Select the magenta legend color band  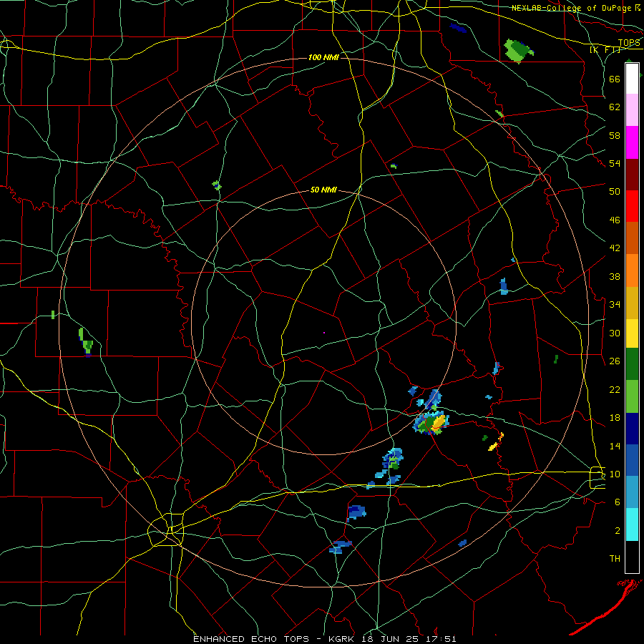pos(632,142)
